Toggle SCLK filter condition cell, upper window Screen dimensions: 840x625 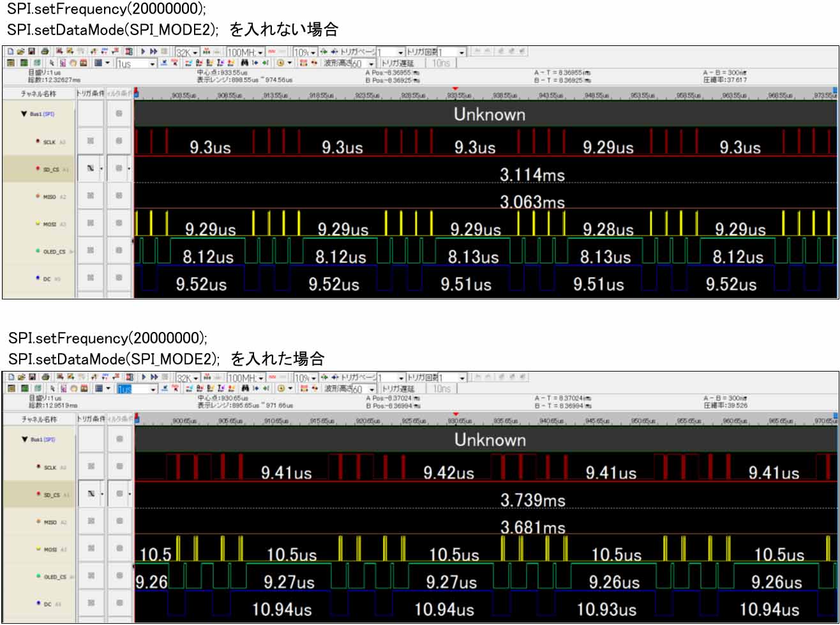pyautogui.click(x=119, y=141)
